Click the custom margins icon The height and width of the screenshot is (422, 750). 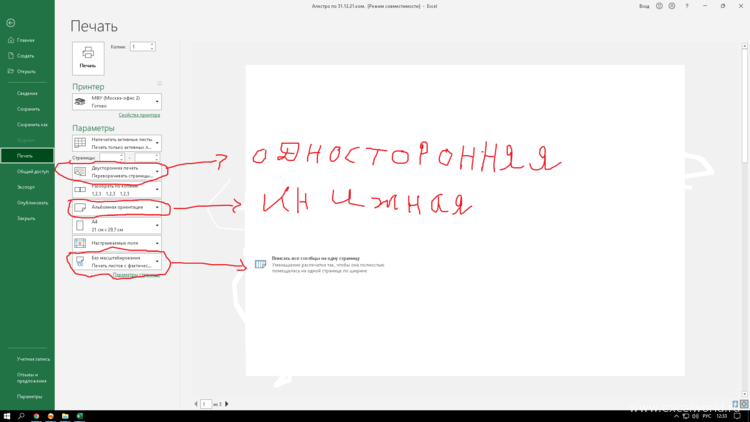80,243
